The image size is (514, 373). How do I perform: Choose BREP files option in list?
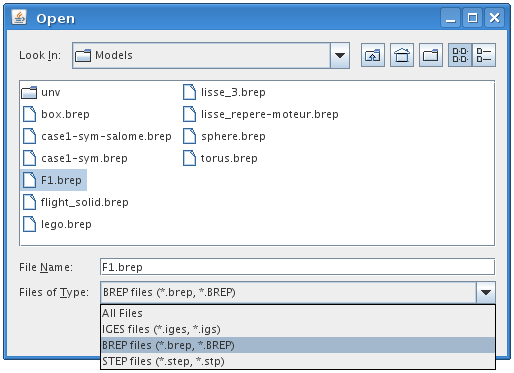point(298,345)
